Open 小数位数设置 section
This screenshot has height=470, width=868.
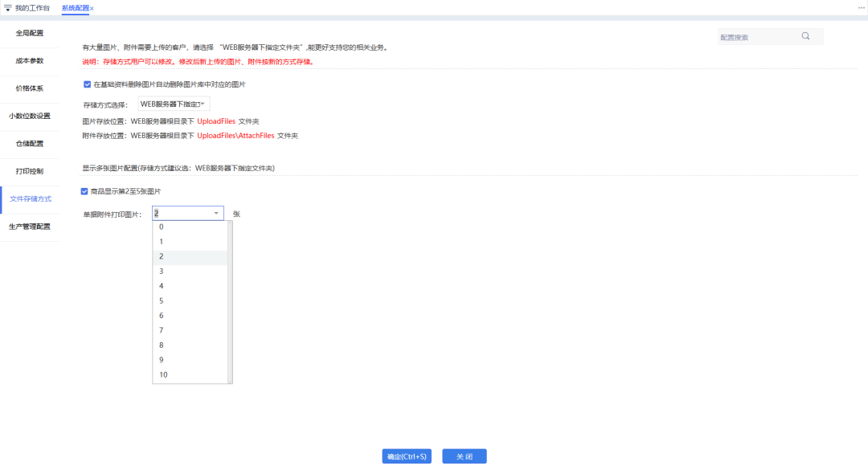point(30,116)
